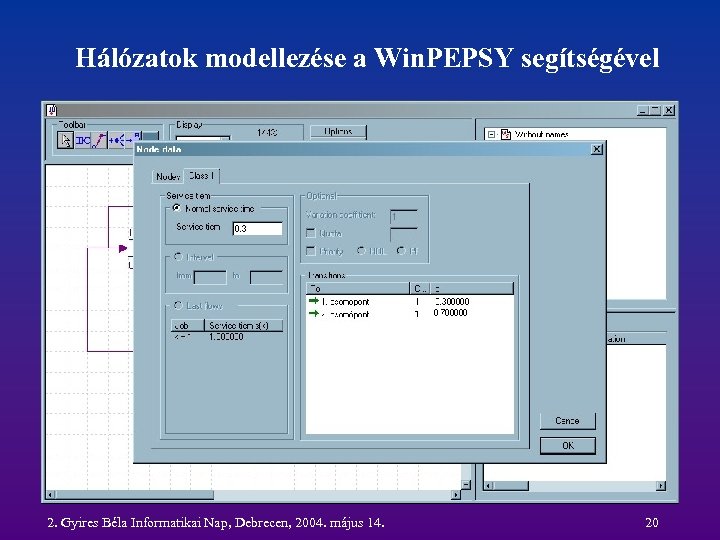The height and width of the screenshot is (540, 720).
Task: Click the green arrow icon of 2. csomópont
Action: click(314, 313)
